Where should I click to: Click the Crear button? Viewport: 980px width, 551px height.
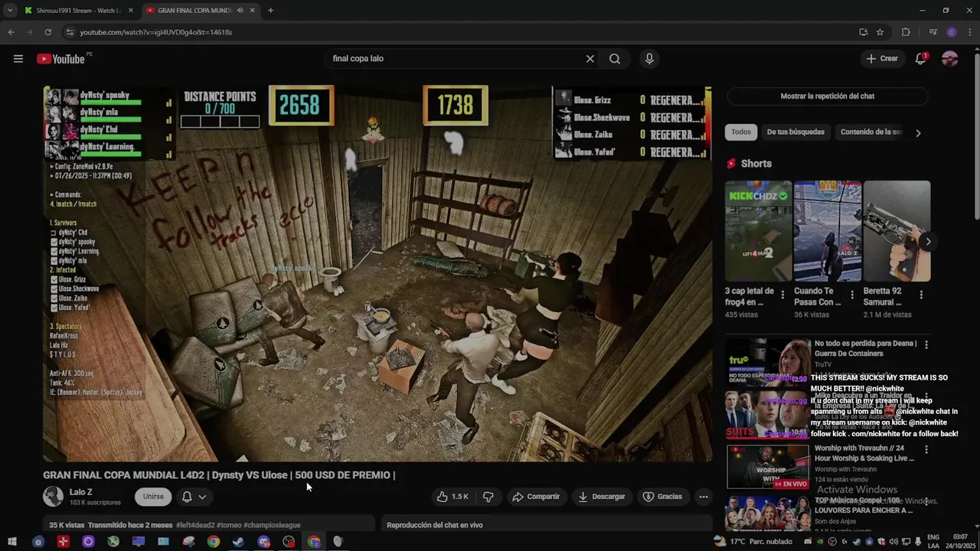[881, 59]
